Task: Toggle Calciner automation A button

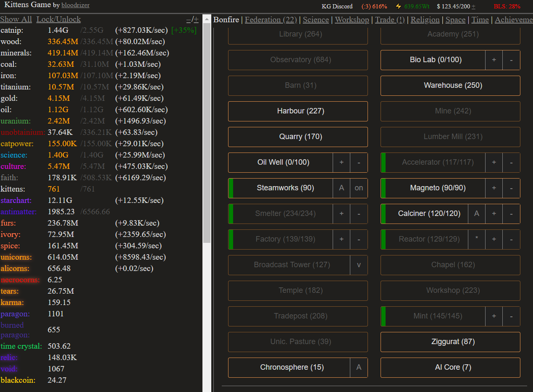Action: (x=477, y=214)
